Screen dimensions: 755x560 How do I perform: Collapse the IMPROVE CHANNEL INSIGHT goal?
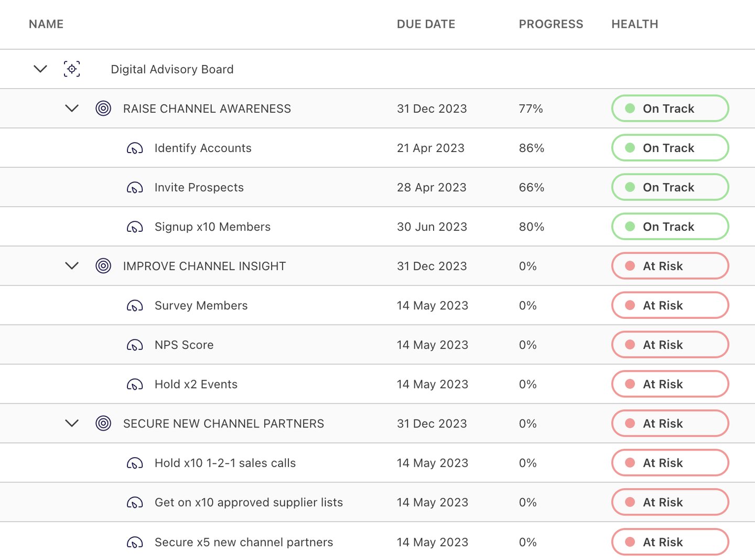(x=72, y=266)
